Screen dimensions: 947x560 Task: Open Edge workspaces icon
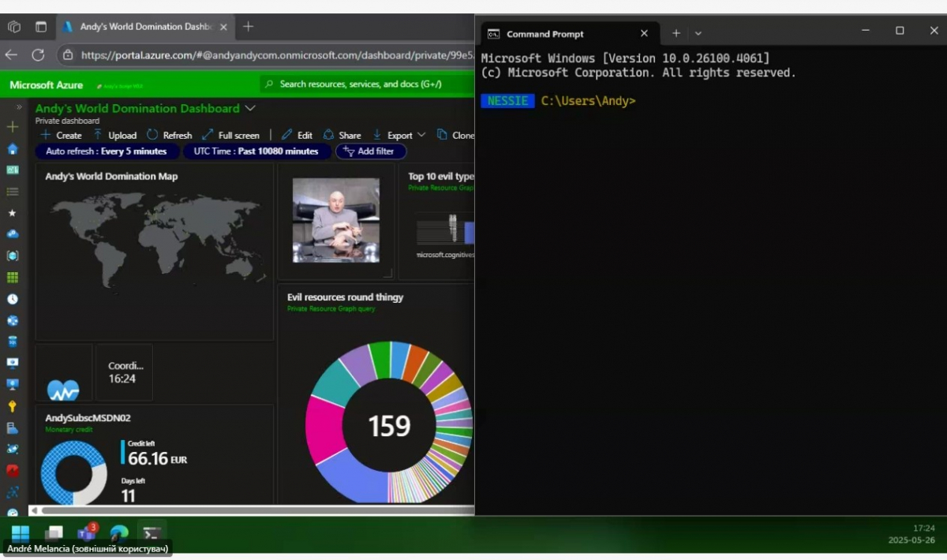14,27
